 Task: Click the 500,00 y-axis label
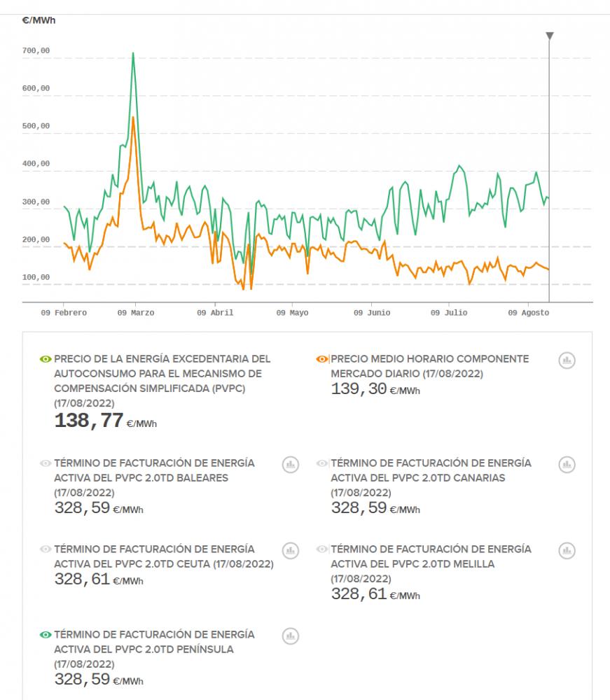click(x=36, y=126)
